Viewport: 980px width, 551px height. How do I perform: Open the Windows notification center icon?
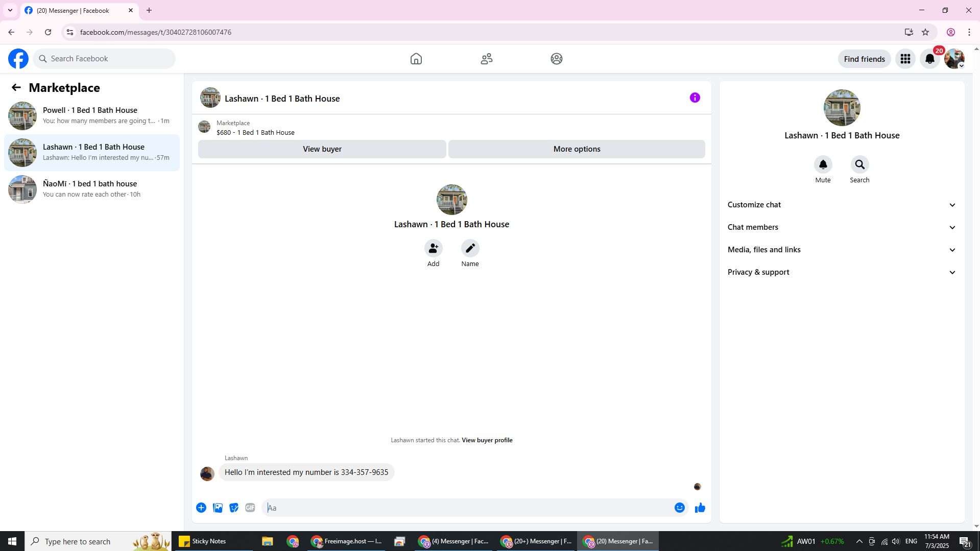pos(965,541)
